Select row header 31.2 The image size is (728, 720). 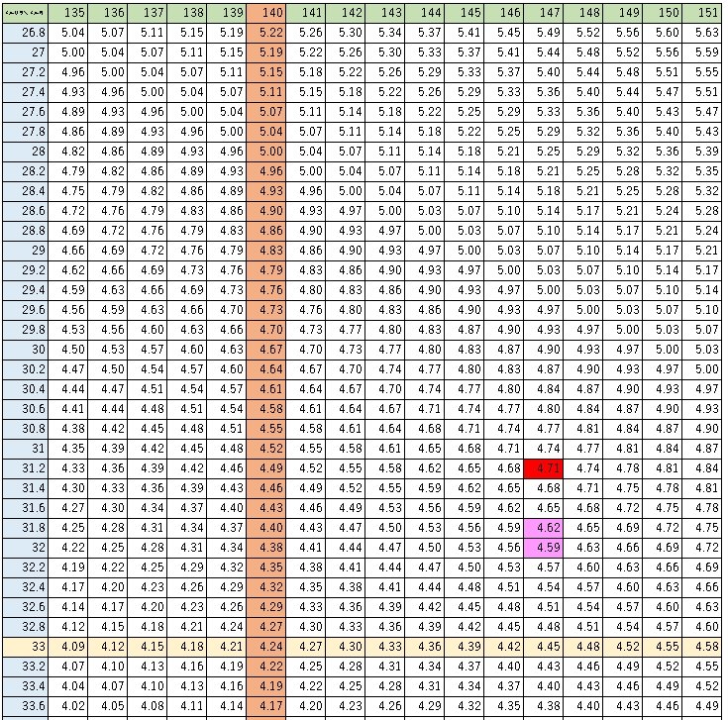pyautogui.click(x=25, y=468)
